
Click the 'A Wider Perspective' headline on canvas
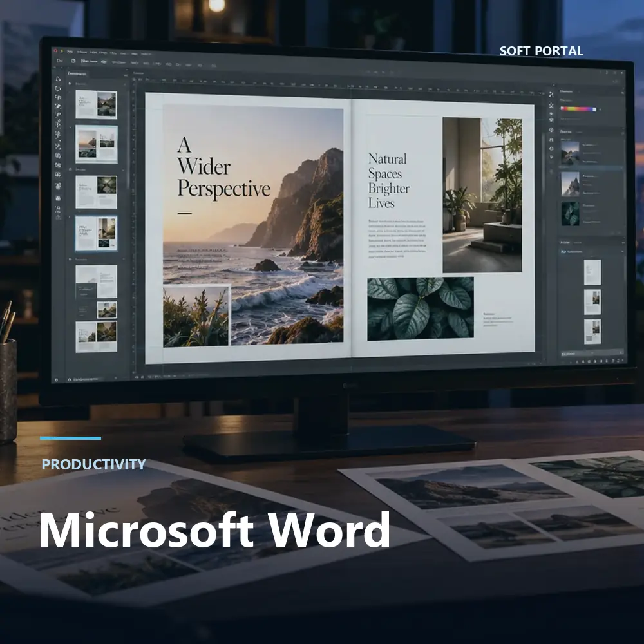coord(224,167)
